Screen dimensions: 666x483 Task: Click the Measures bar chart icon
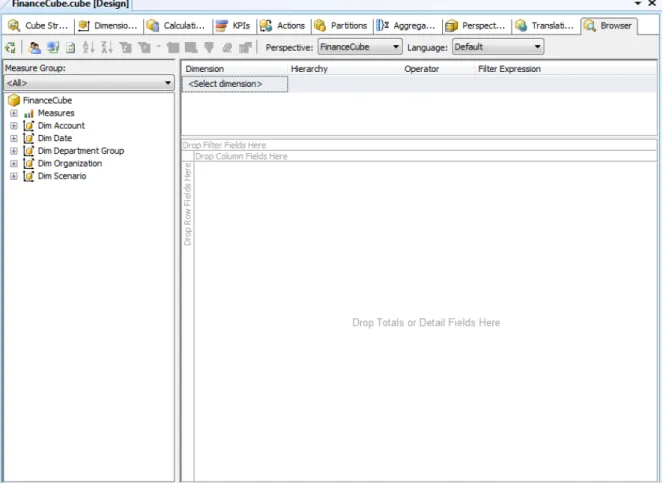point(28,113)
